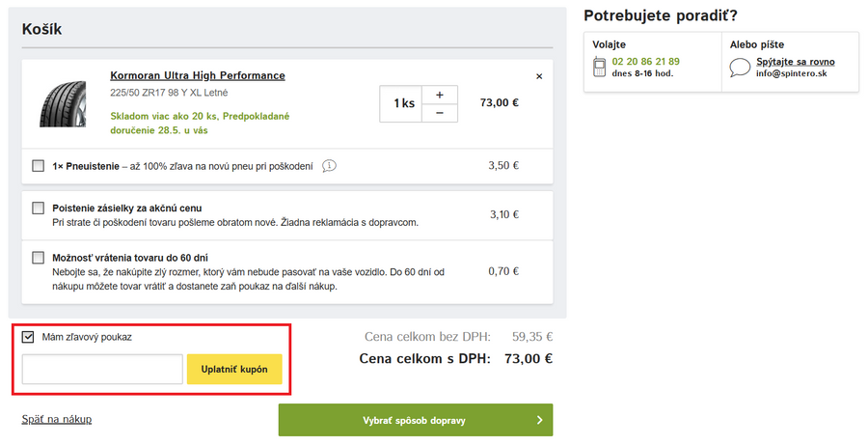Remove the Kormoran tyre with the × icon
The width and height of the screenshot is (868, 445).
click(539, 76)
